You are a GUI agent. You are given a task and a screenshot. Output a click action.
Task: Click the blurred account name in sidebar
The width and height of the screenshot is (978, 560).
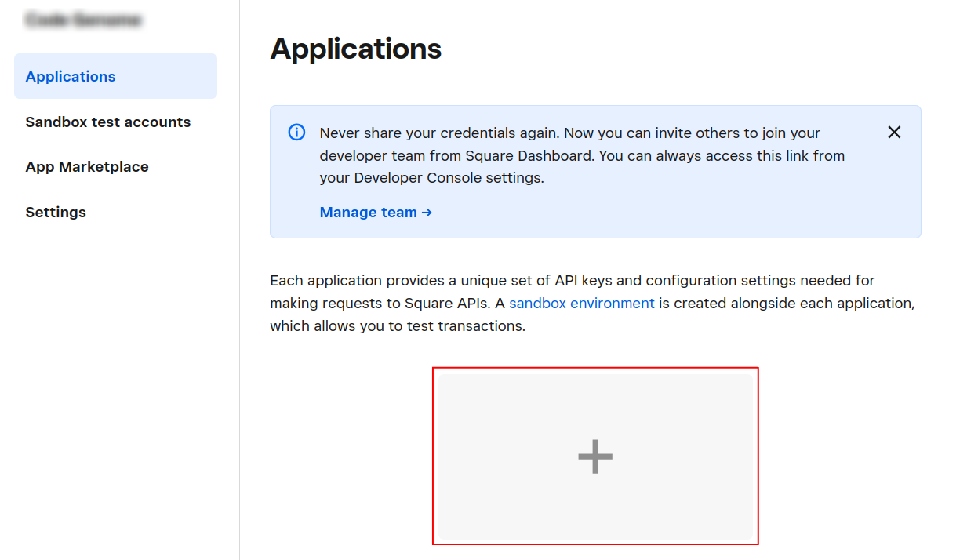pos(83,20)
